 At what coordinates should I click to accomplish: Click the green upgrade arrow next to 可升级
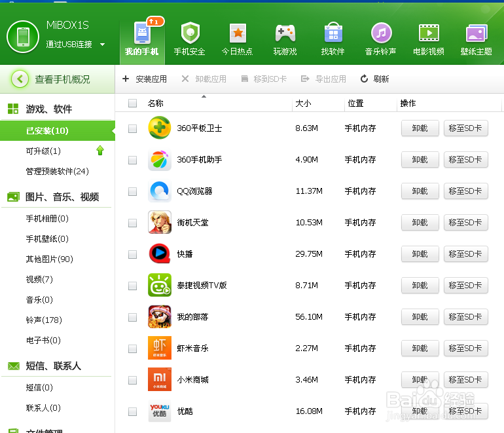[100, 150]
